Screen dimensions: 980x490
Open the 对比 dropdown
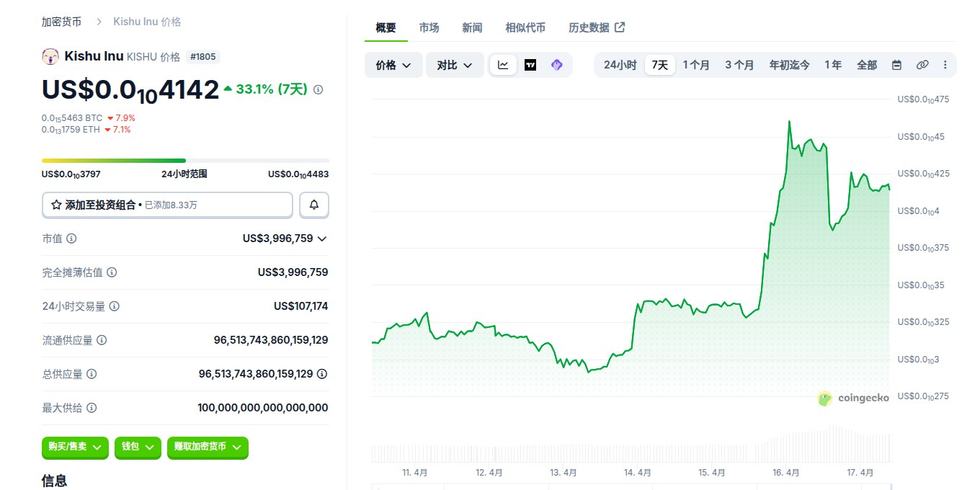[x=455, y=65]
